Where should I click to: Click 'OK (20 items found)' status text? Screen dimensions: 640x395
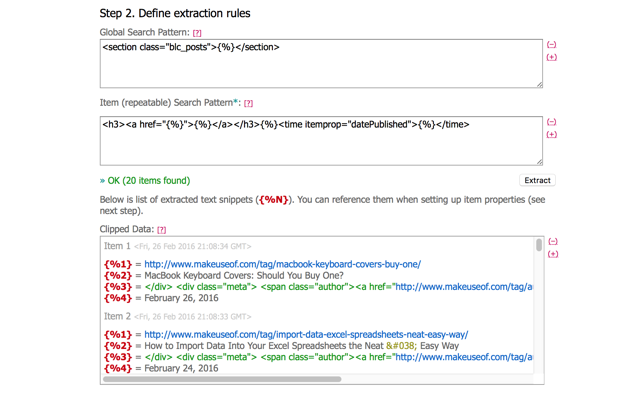click(149, 180)
